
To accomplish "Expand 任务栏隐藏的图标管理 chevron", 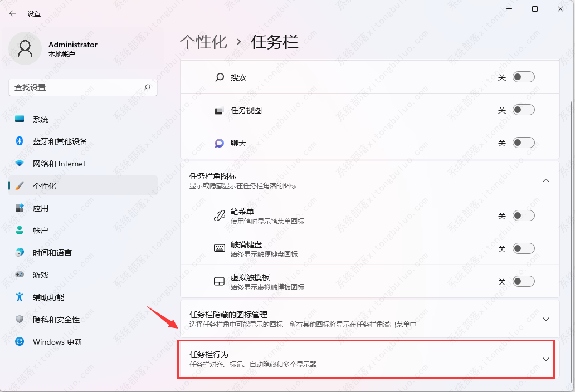I will pos(546,319).
